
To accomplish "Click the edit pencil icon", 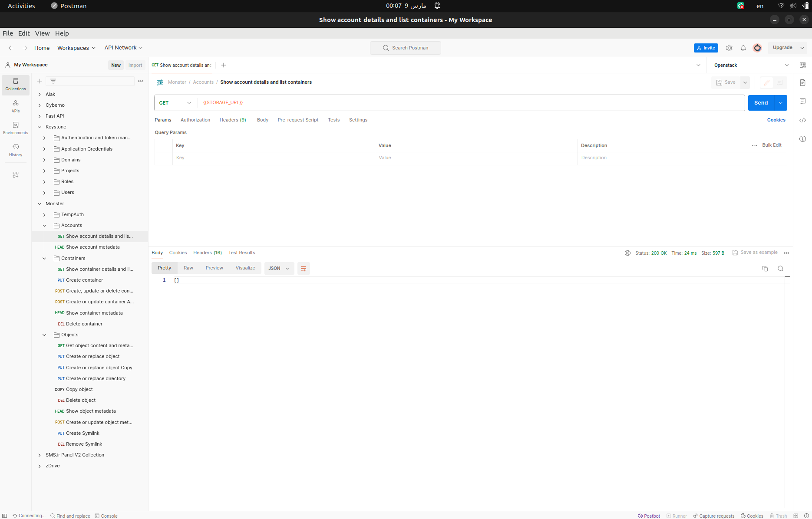I will click(x=767, y=82).
